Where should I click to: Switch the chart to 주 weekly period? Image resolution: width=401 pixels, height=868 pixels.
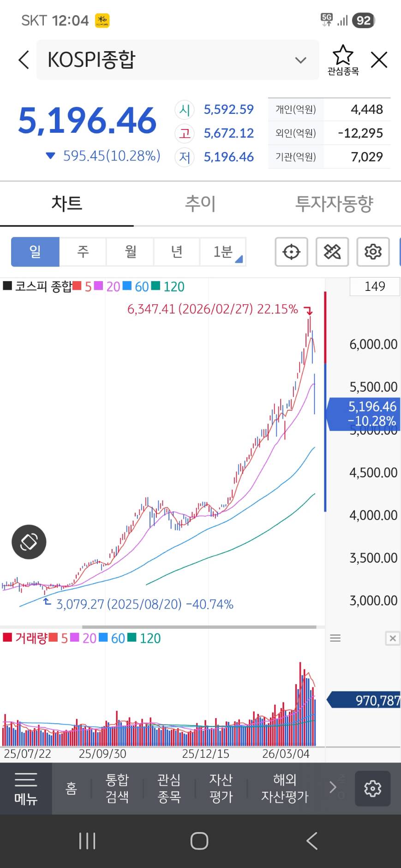83,252
